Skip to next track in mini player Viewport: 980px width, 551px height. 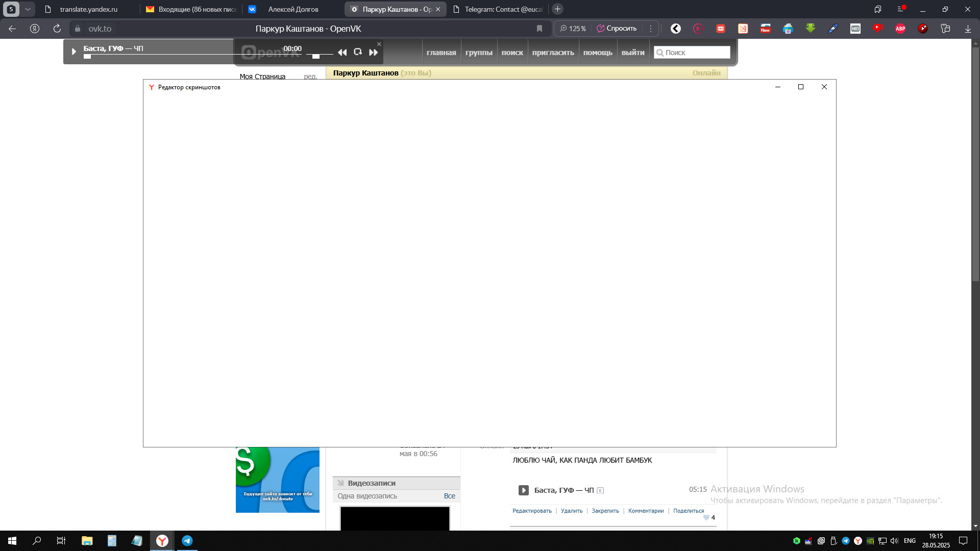(x=373, y=53)
